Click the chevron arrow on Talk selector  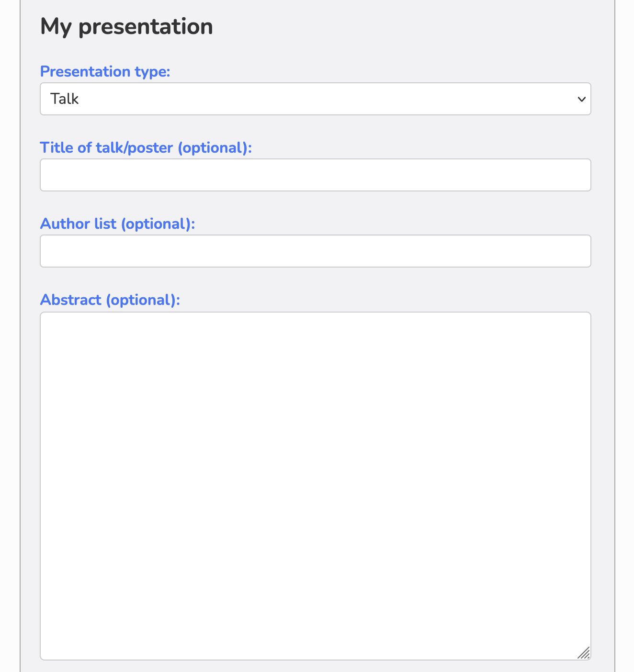pos(582,100)
